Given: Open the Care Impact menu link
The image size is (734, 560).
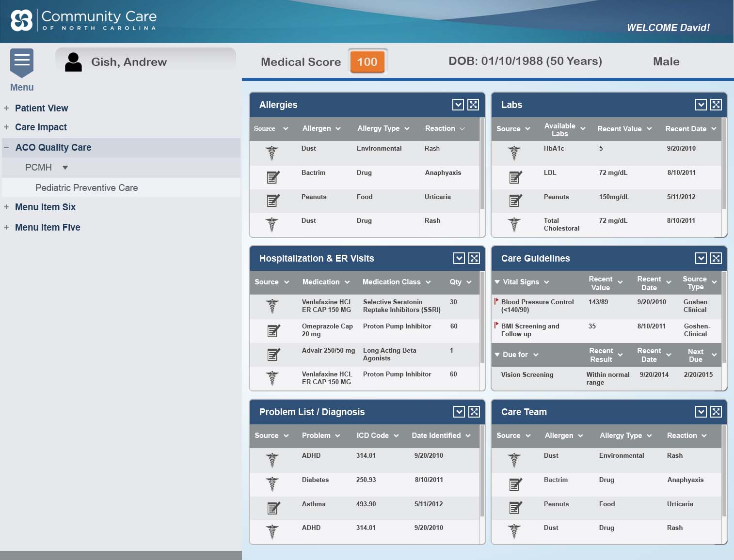Looking at the screenshot, I should [41, 127].
